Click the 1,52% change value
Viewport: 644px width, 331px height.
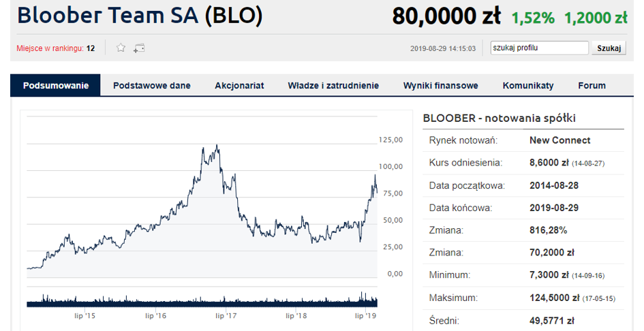(533, 18)
